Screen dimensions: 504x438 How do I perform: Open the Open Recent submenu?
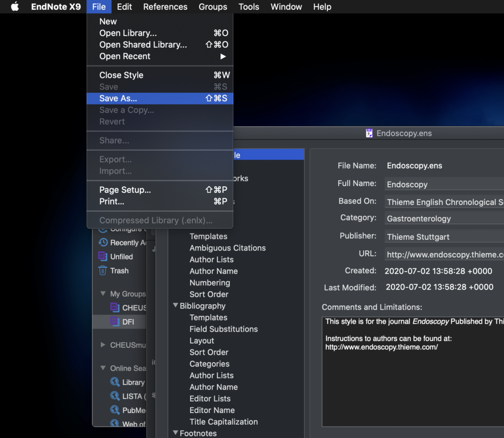click(160, 56)
